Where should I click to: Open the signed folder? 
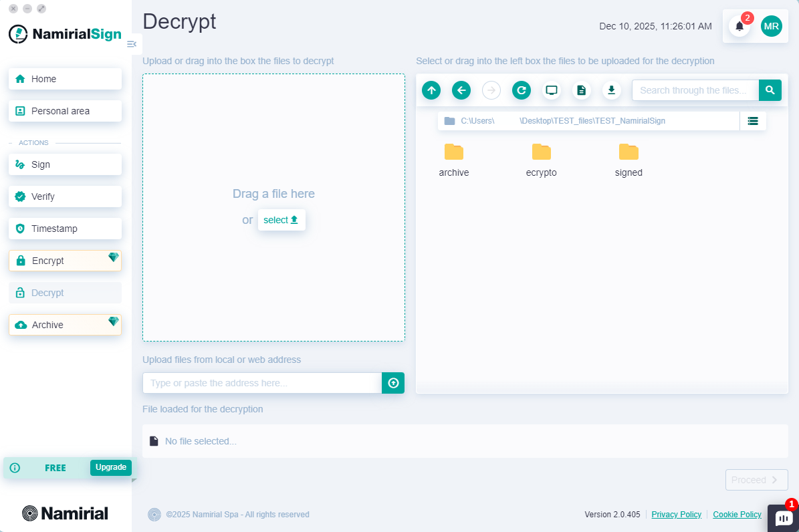pyautogui.click(x=629, y=160)
